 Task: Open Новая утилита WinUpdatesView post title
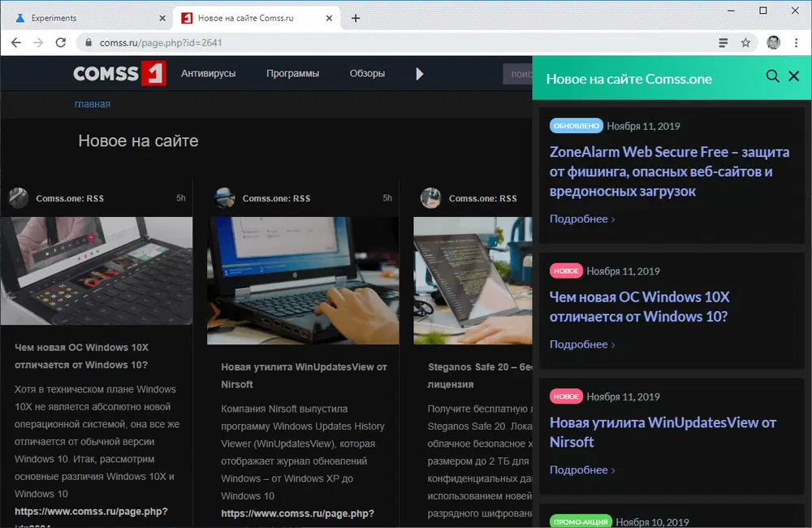pos(304,375)
